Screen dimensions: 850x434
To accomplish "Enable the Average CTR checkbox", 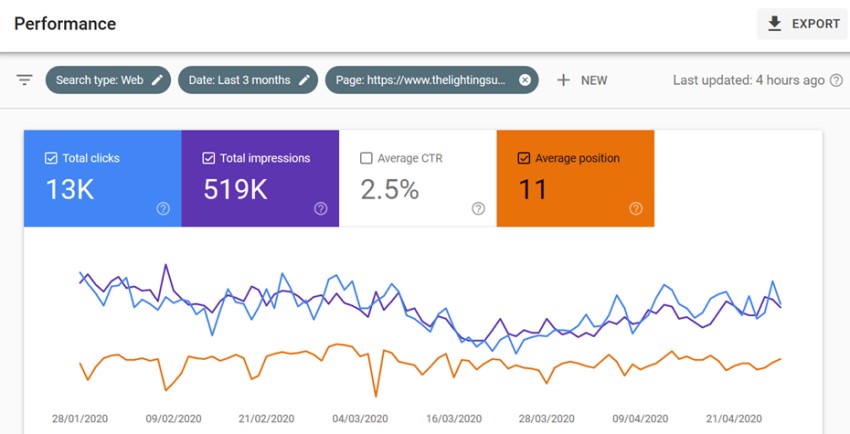I will click(x=366, y=158).
